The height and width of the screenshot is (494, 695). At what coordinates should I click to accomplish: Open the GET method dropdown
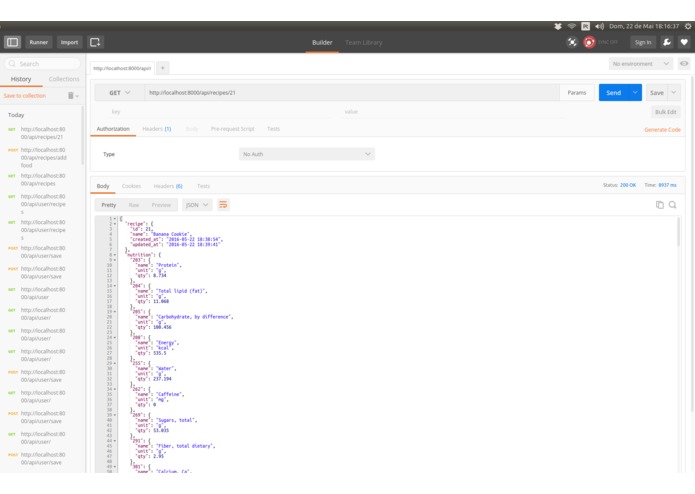pyautogui.click(x=119, y=93)
